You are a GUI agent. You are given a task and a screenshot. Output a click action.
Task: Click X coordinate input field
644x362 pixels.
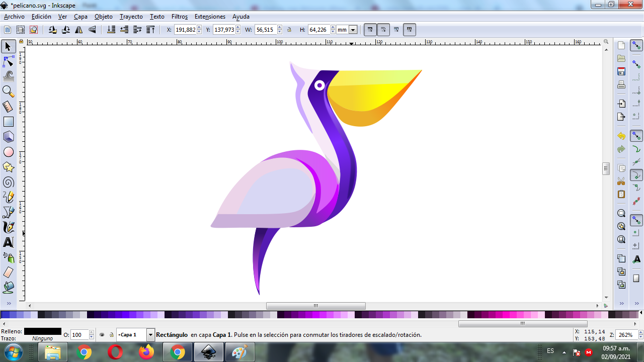(x=185, y=30)
